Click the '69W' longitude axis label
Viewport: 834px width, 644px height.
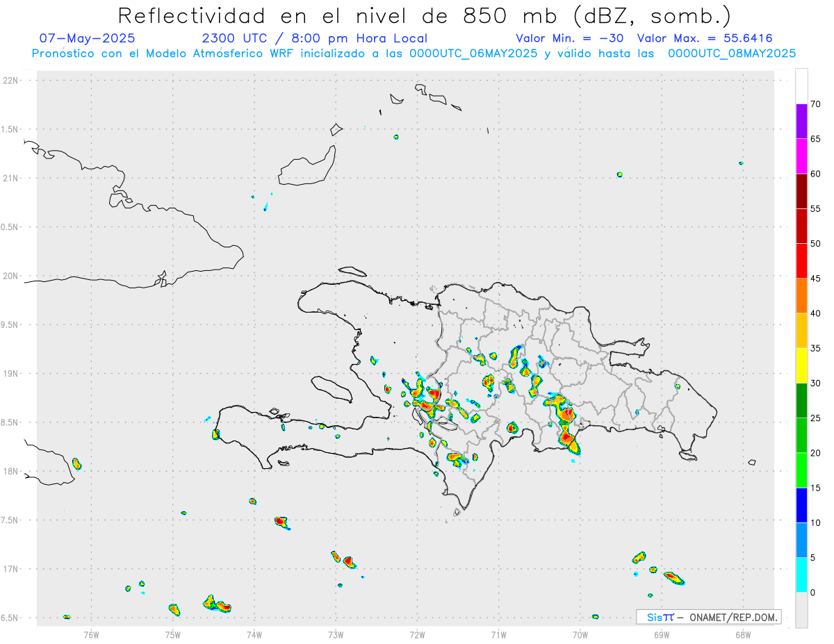(x=661, y=634)
